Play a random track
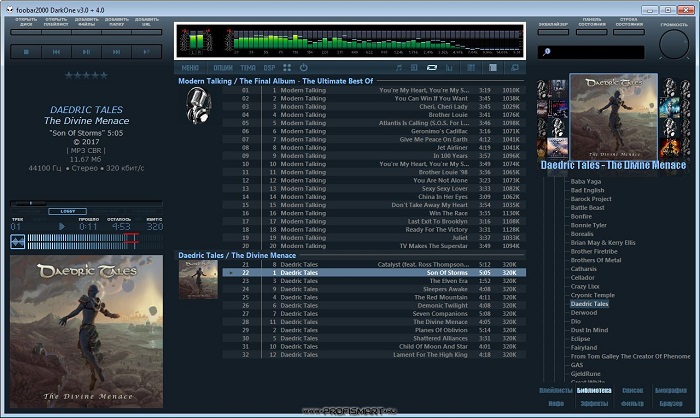Viewport: 700px width, 418px height. tap(146, 52)
